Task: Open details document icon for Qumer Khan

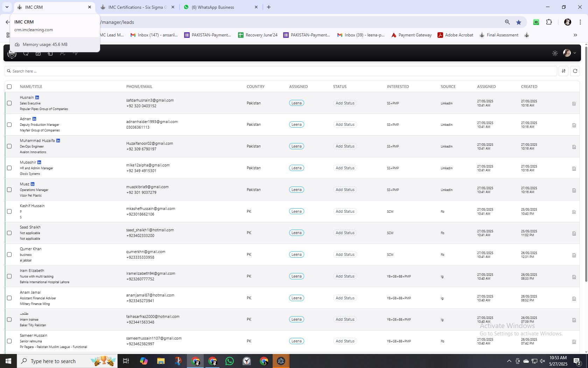Action: (574, 255)
